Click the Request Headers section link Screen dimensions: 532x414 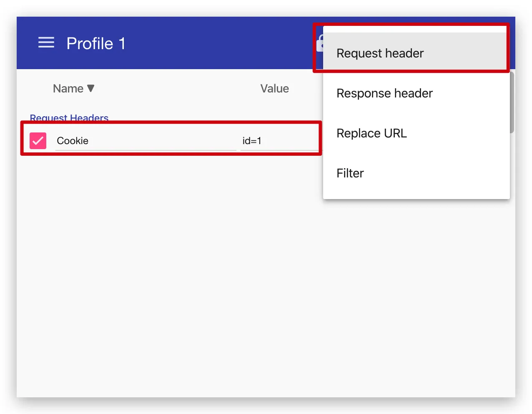(x=69, y=117)
